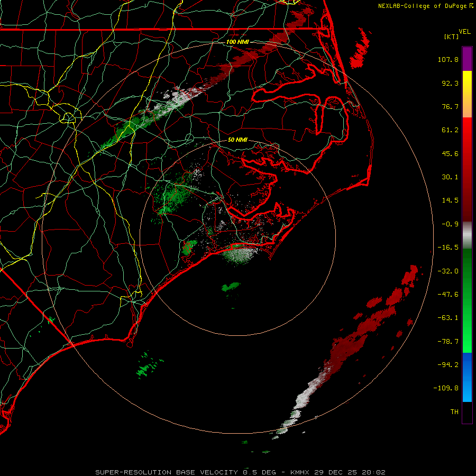Select the 107.8 legend value

[x=448, y=59]
